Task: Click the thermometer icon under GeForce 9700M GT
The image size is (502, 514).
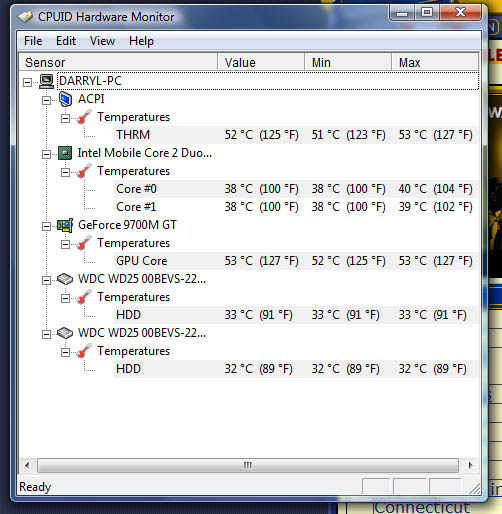Action: click(x=84, y=243)
